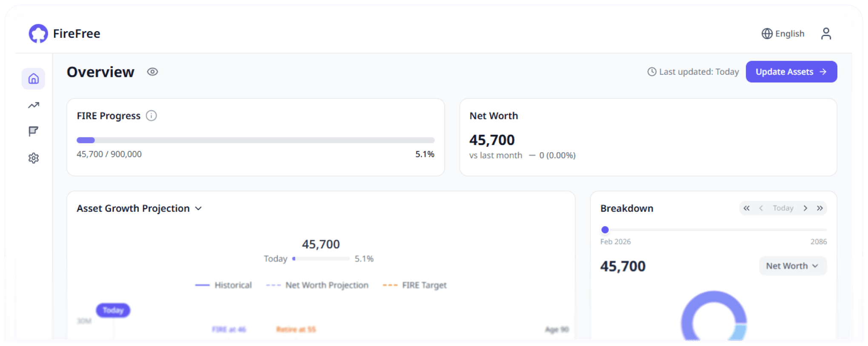Viewport: 868px width, 346px height.
Task: Click the FIRE Progress info icon
Action: pos(151,116)
